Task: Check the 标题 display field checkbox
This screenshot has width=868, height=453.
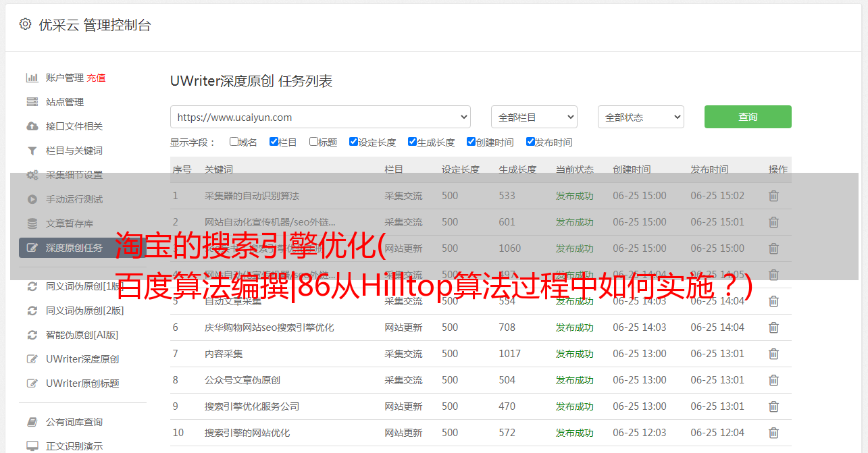Action: tap(313, 142)
